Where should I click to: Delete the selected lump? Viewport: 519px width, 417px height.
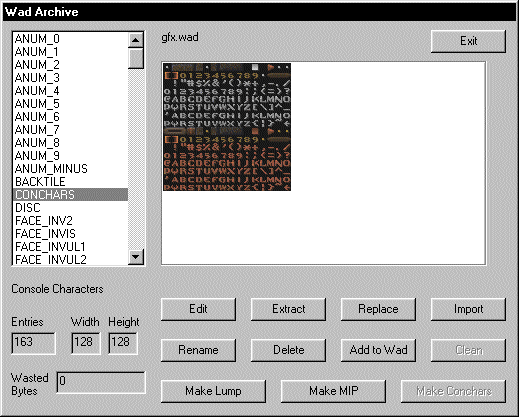point(288,350)
